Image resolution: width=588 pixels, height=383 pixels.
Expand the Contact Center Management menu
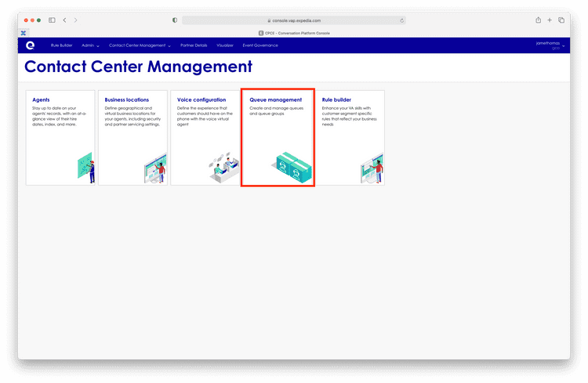click(140, 45)
